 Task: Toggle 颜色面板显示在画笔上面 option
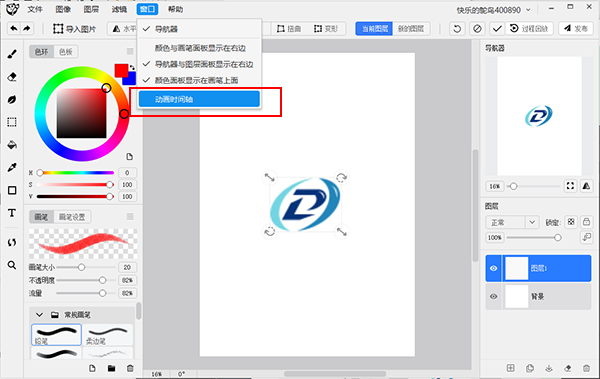tap(199, 80)
